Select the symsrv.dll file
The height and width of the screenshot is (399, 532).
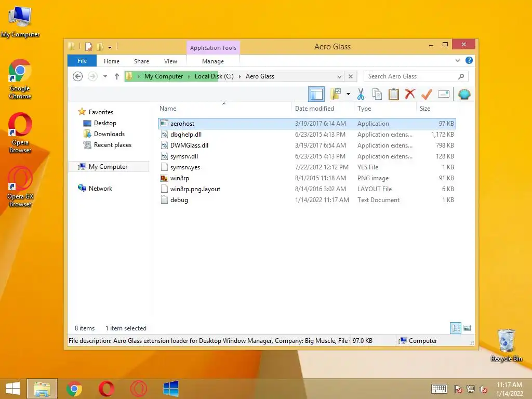307,156
